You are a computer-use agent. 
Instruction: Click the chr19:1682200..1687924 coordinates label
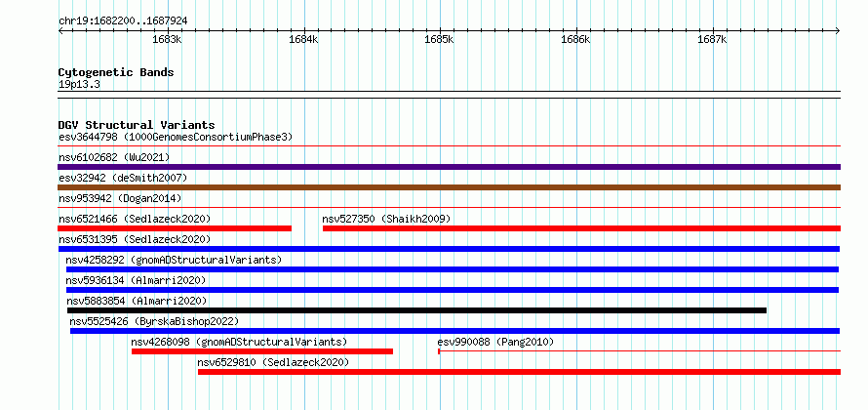[x=123, y=21]
